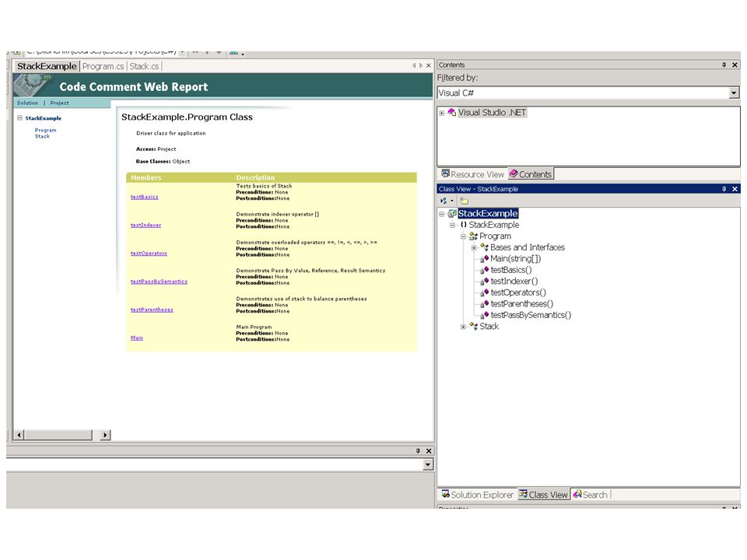Follow the Solution link in the report header
747x560 pixels.
pyautogui.click(x=27, y=103)
